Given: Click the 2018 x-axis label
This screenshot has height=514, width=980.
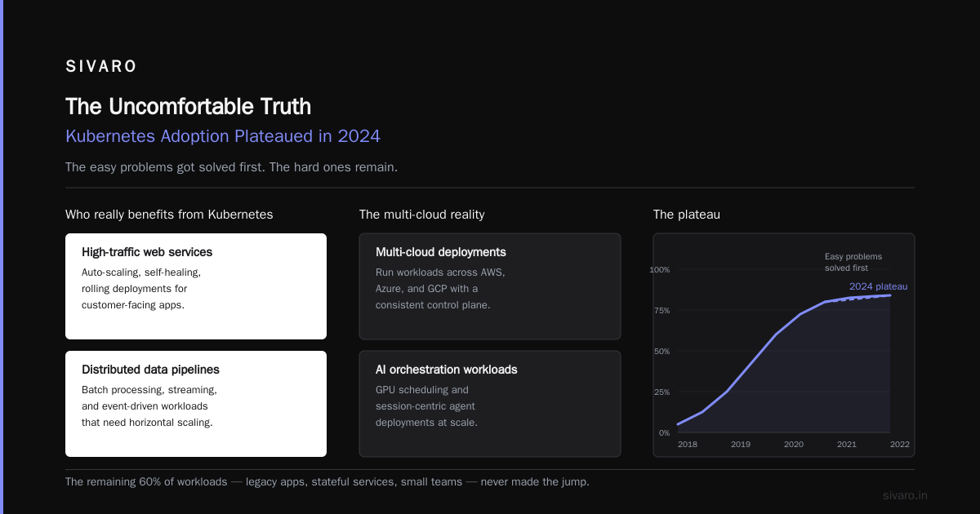Looking at the screenshot, I should (688, 445).
